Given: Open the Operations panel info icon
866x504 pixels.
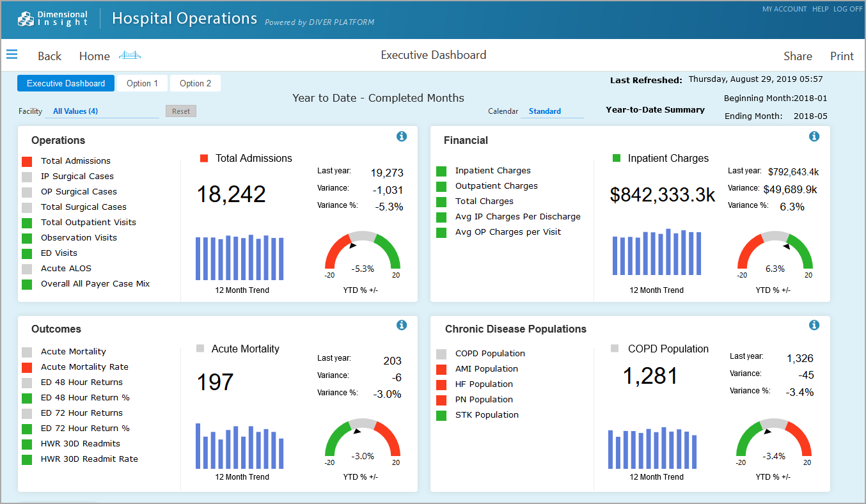Looking at the screenshot, I should point(402,136).
